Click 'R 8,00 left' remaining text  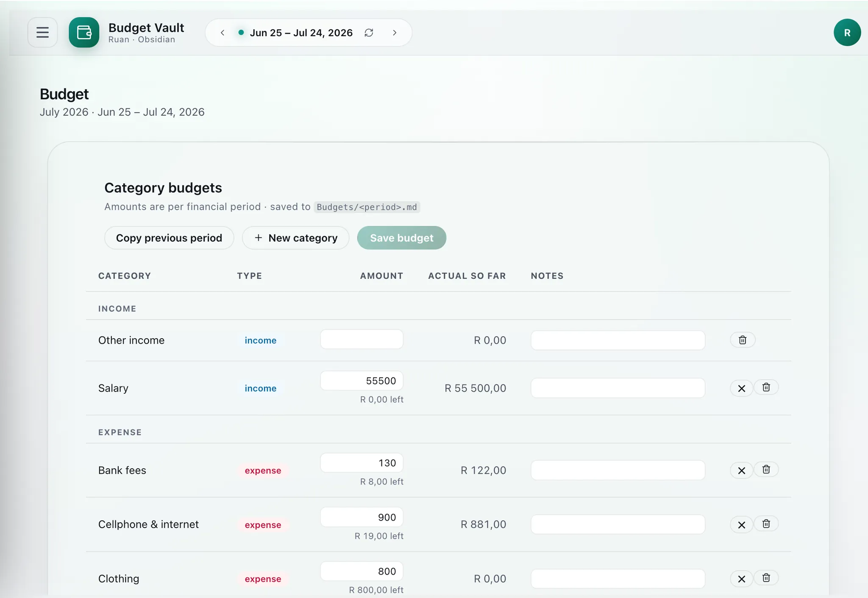tap(381, 482)
